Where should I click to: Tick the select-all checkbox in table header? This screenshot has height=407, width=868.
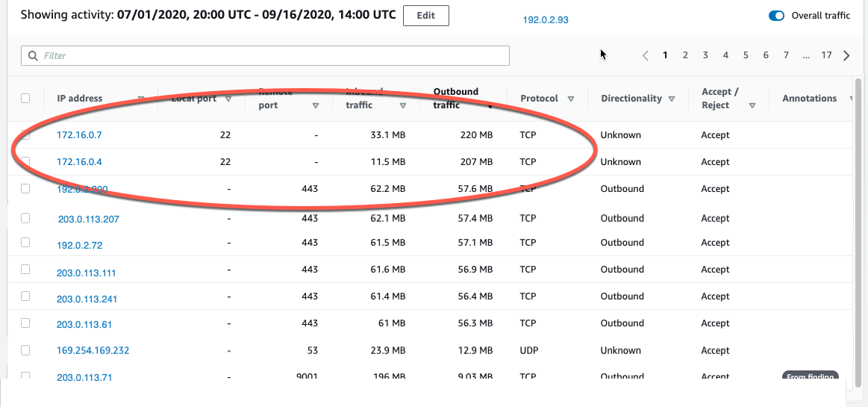click(25, 98)
